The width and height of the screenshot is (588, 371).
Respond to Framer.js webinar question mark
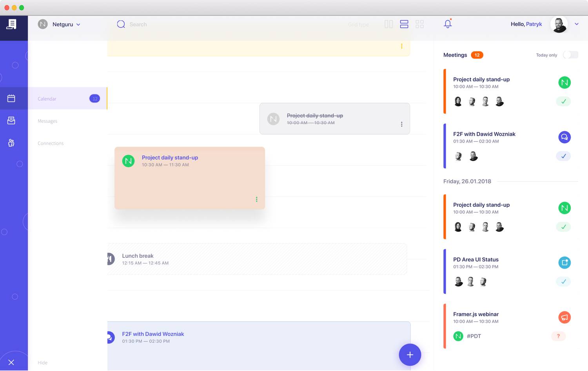coord(558,336)
